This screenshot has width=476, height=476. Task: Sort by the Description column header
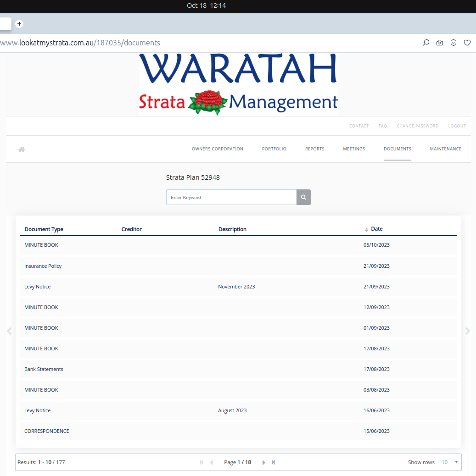(232, 229)
